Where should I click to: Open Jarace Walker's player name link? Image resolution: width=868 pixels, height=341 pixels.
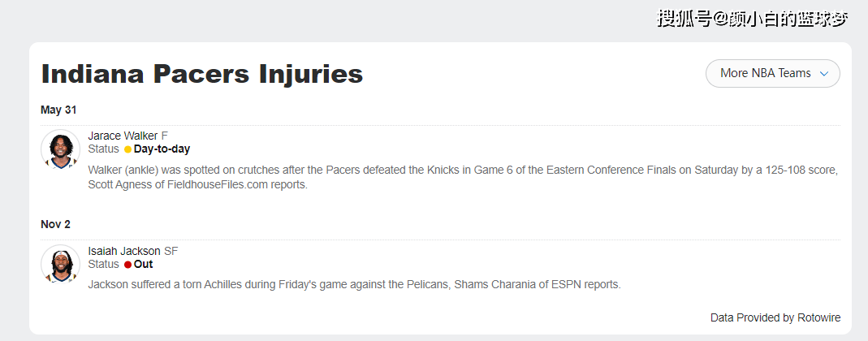pos(123,136)
